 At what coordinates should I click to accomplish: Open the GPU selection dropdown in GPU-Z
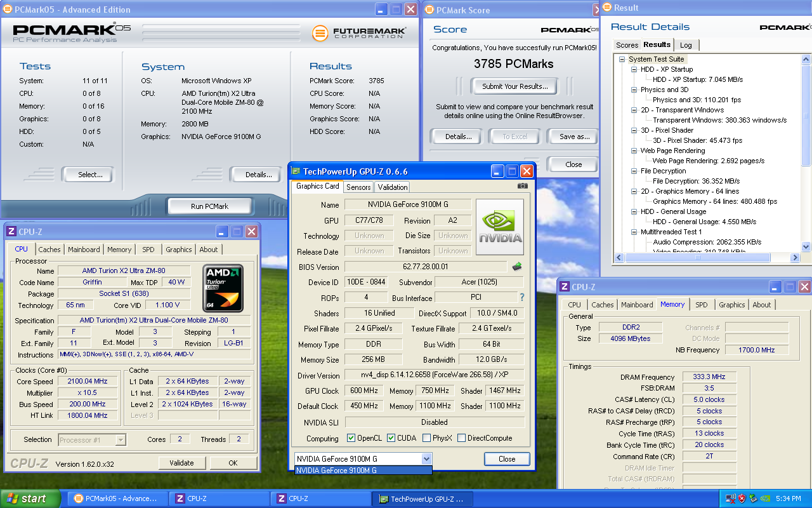426,458
